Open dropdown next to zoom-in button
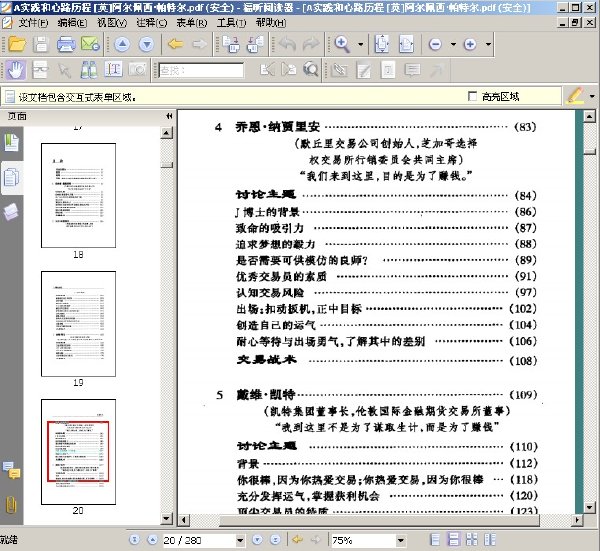 tap(488, 44)
